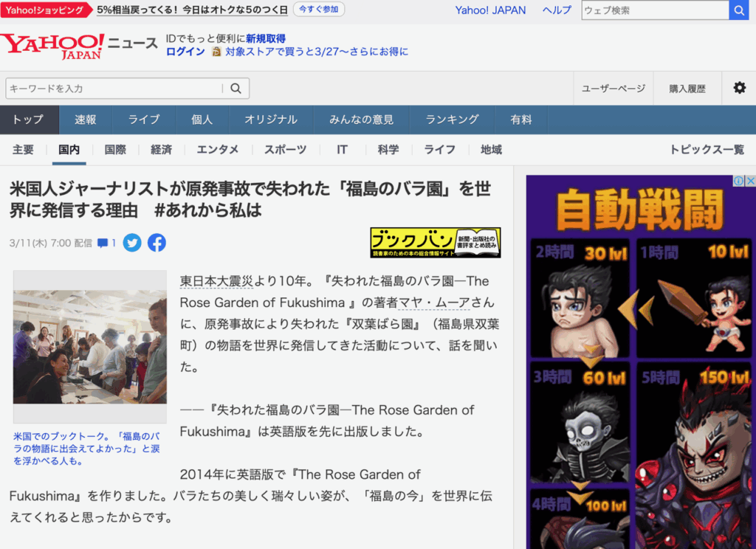Click the 今すぐ参加 button

click(318, 10)
